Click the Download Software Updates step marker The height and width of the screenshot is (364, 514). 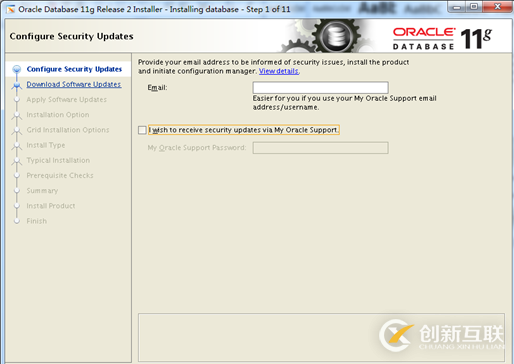click(17, 85)
